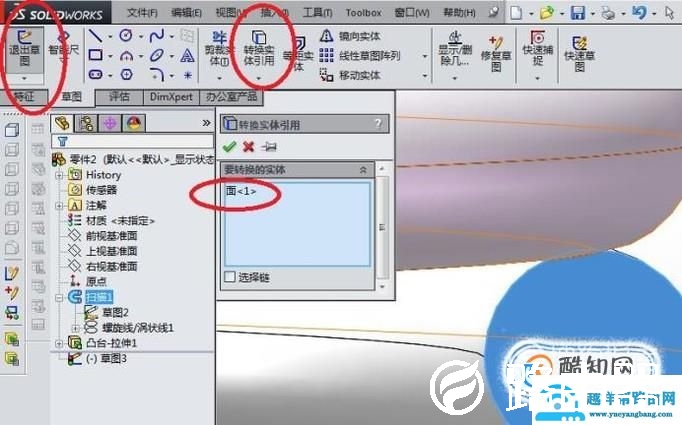Open the Toolbox menu
Viewport: 682px width, 425px height.
coord(364,13)
